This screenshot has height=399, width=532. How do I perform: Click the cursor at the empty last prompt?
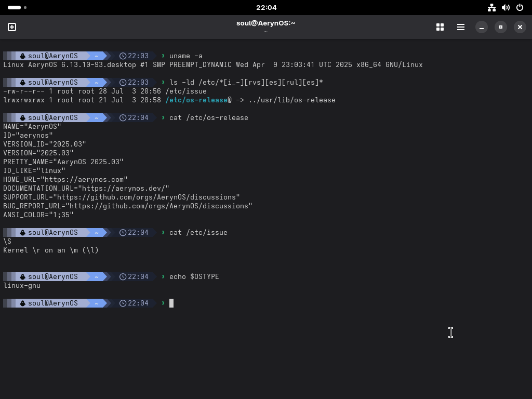171,303
